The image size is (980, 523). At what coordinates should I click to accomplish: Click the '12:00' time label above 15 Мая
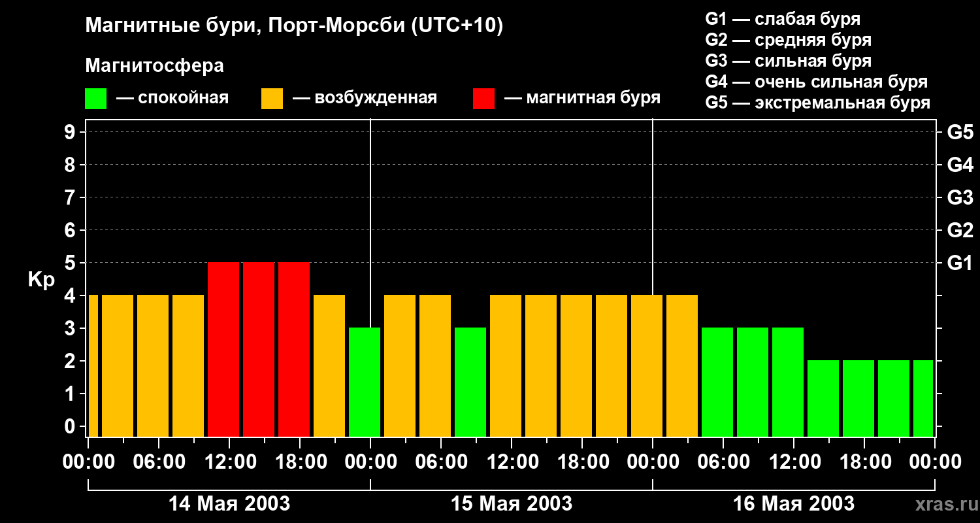point(512,462)
